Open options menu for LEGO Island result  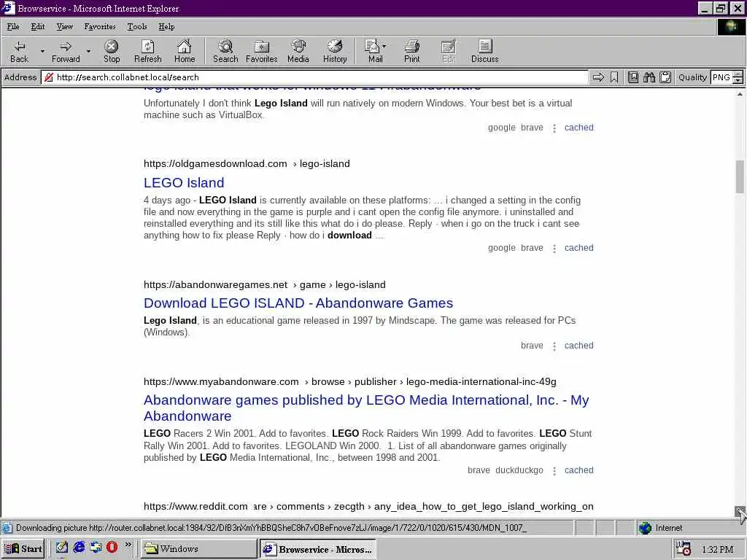pyautogui.click(x=554, y=249)
